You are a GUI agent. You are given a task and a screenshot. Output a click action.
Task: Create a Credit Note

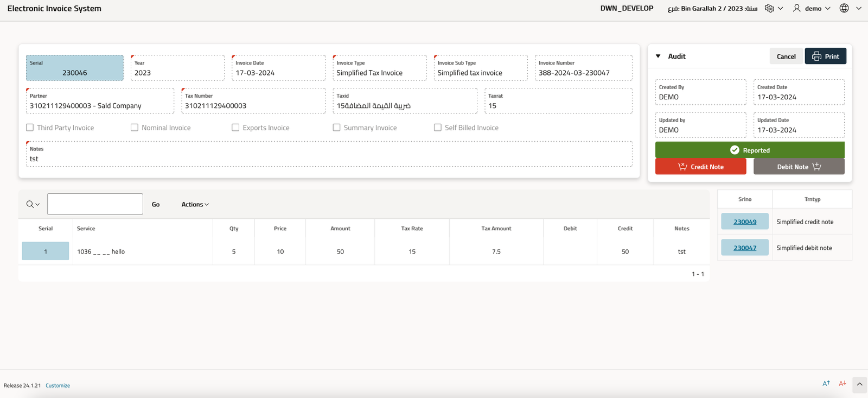701,167
